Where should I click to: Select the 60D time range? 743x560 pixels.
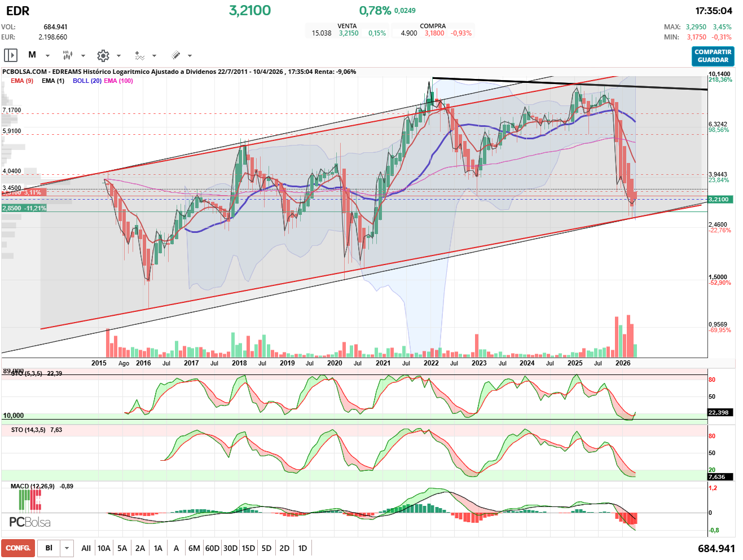(x=212, y=548)
